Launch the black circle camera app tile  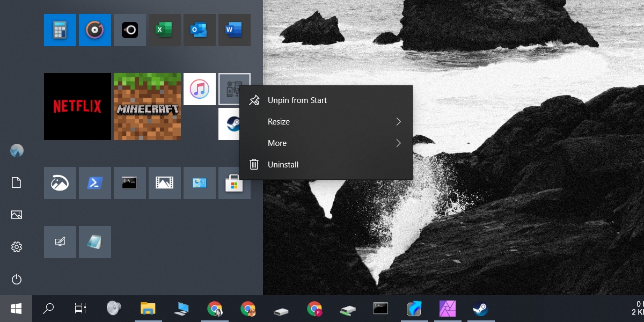tap(130, 30)
